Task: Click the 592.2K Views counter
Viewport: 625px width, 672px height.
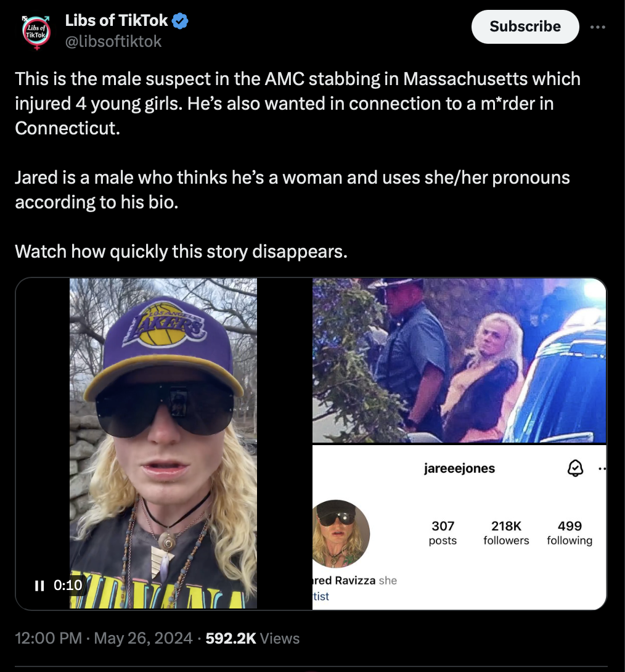Action: click(x=252, y=638)
